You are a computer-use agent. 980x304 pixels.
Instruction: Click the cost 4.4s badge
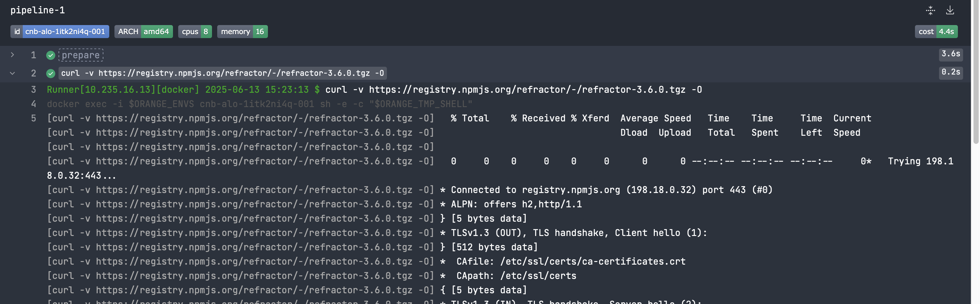coord(936,32)
